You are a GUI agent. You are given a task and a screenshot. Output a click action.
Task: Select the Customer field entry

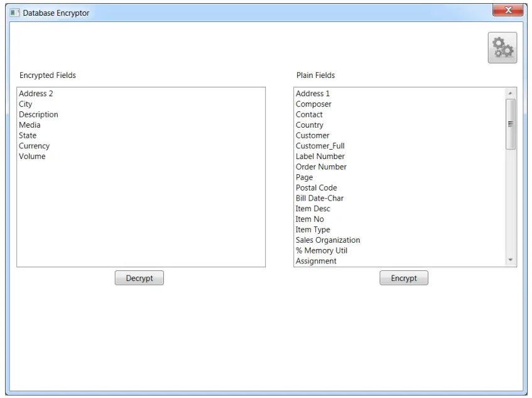click(313, 136)
